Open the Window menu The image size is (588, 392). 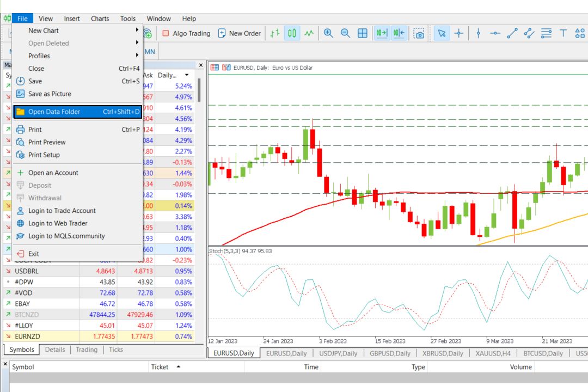click(x=158, y=19)
